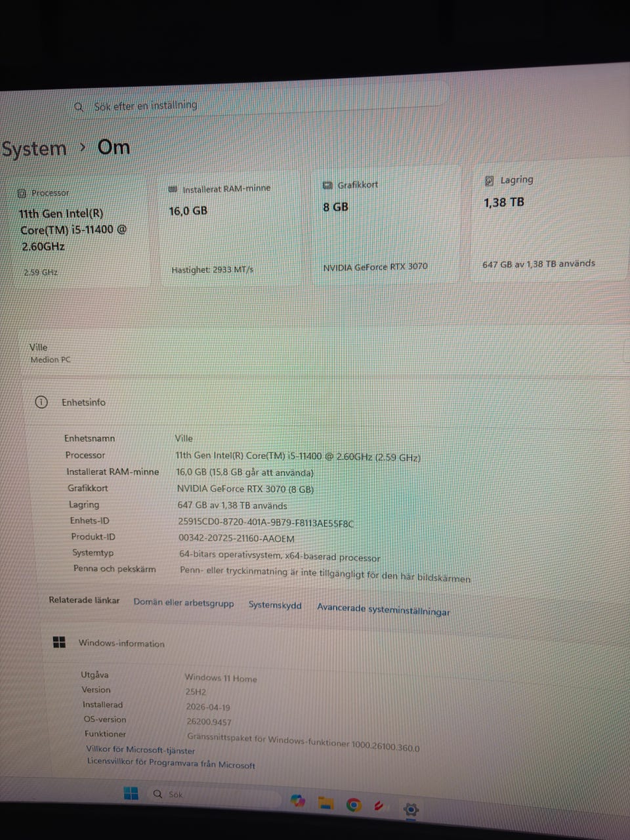Open the Systemskydd link

pyautogui.click(x=275, y=605)
